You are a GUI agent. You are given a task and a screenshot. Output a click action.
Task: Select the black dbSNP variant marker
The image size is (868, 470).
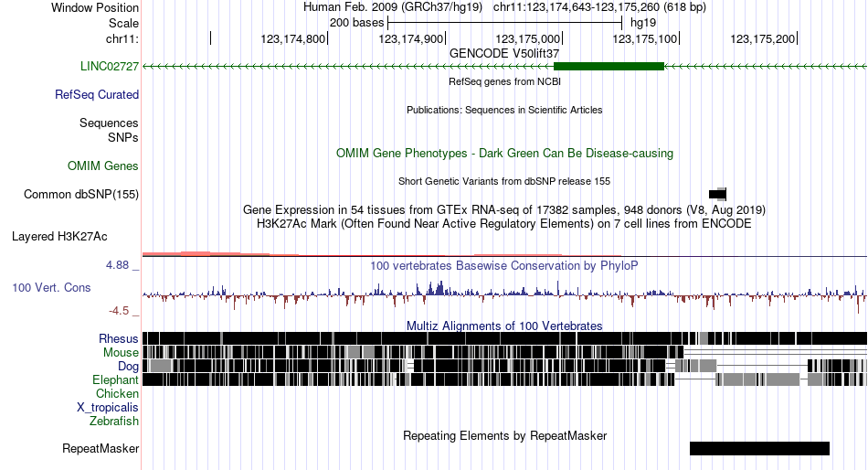click(717, 195)
